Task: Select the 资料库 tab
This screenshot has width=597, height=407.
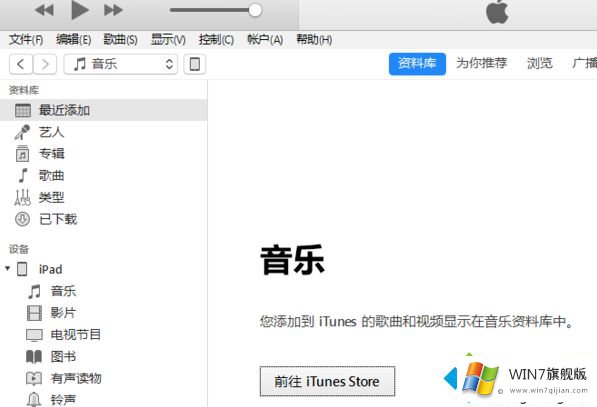Action: coord(417,64)
